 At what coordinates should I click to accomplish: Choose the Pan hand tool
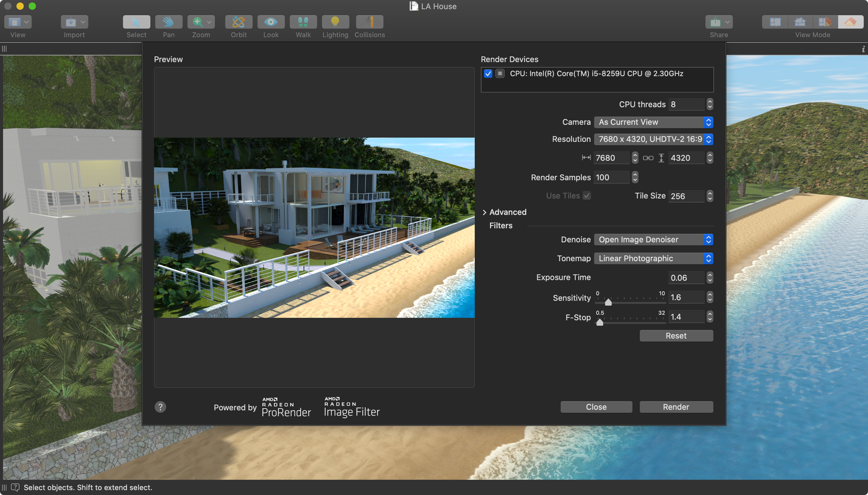[x=169, y=22]
